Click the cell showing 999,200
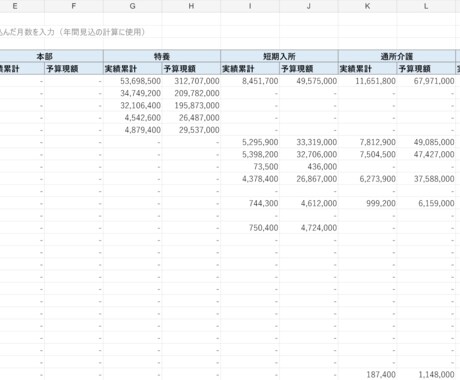The height and width of the screenshot is (380, 460). [367, 203]
